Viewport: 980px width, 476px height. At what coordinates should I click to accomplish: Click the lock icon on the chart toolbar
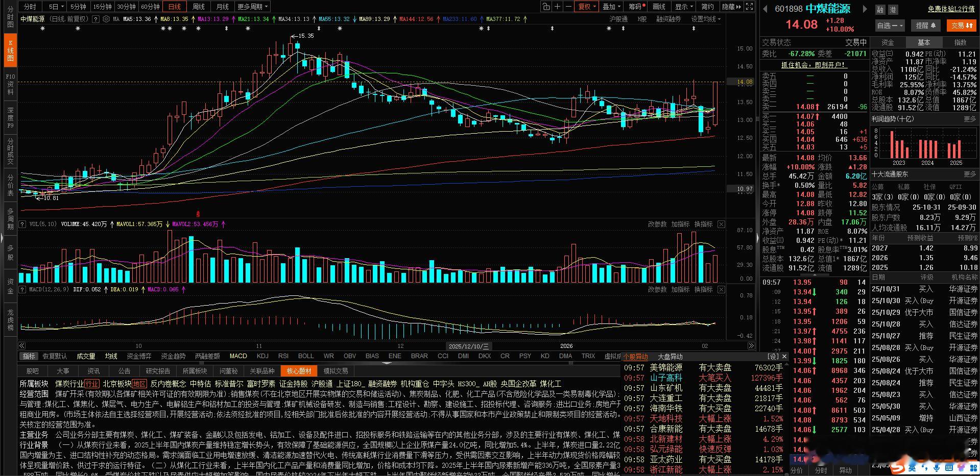point(546,7)
